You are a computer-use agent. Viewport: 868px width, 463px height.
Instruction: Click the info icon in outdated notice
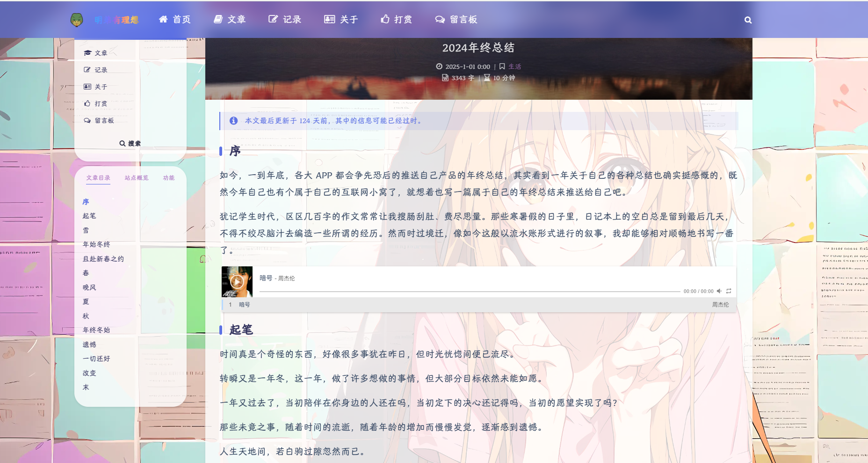click(234, 121)
